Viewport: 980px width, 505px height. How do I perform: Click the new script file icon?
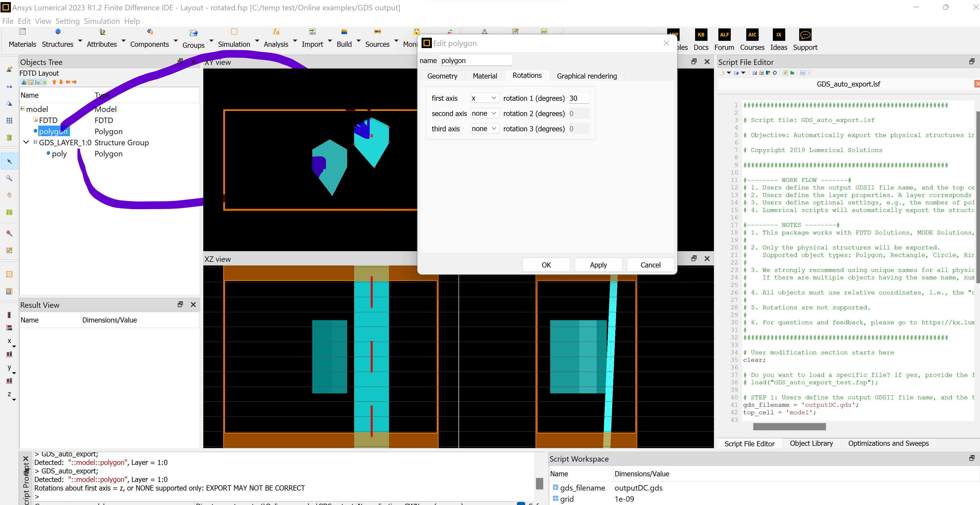(722, 73)
